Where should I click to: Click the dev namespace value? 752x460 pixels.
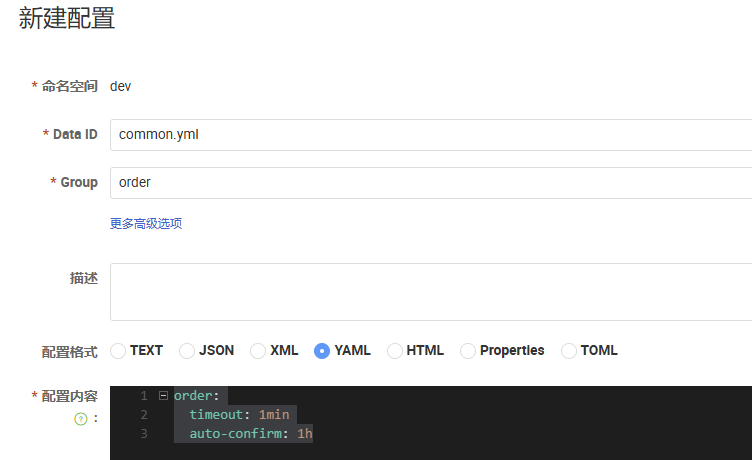click(x=120, y=86)
